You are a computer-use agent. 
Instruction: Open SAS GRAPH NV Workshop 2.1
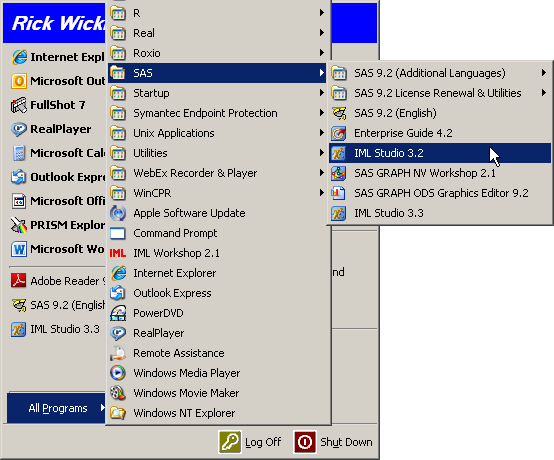440,173
